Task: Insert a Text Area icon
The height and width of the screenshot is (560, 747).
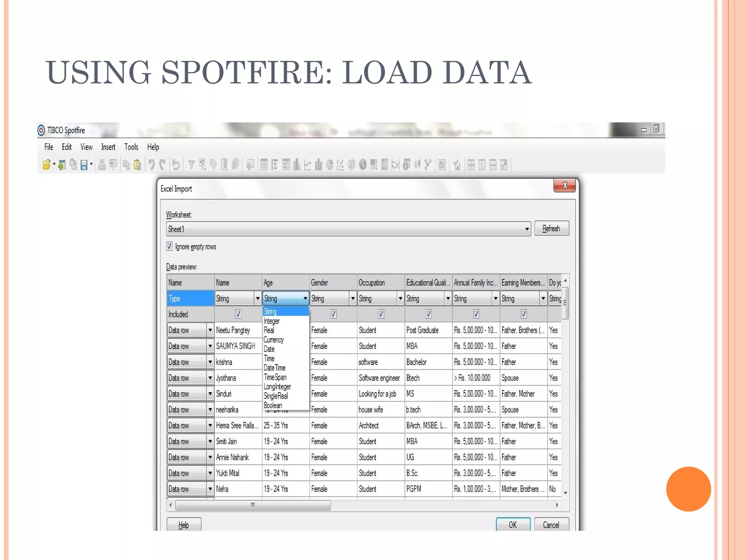Action: coord(442,165)
